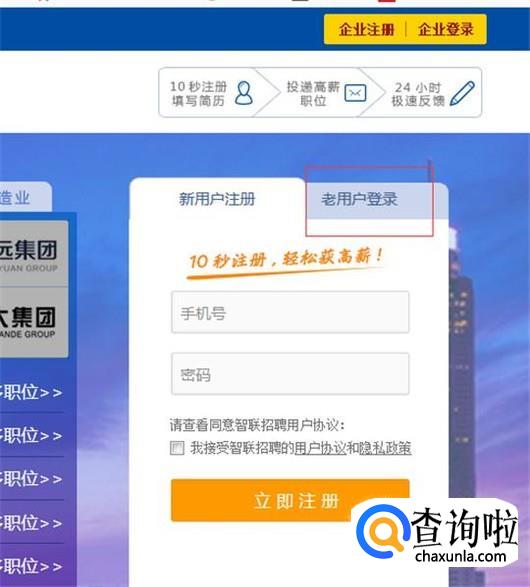
Task: Click the 查询啦 magnifier logo icon
Action: [383, 531]
